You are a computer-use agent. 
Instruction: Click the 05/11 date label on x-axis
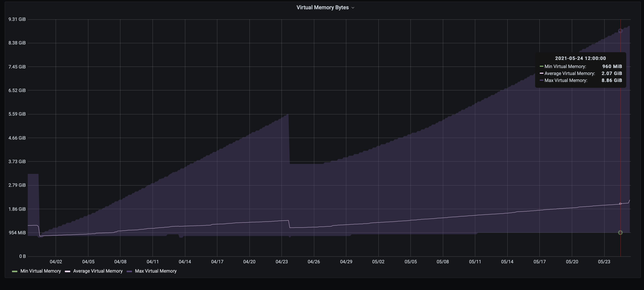475,262
